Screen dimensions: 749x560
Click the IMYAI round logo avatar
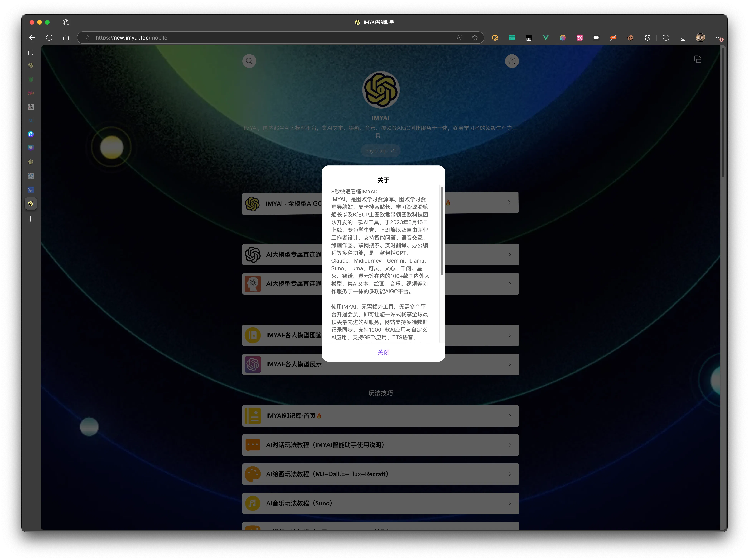pyautogui.click(x=381, y=90)
